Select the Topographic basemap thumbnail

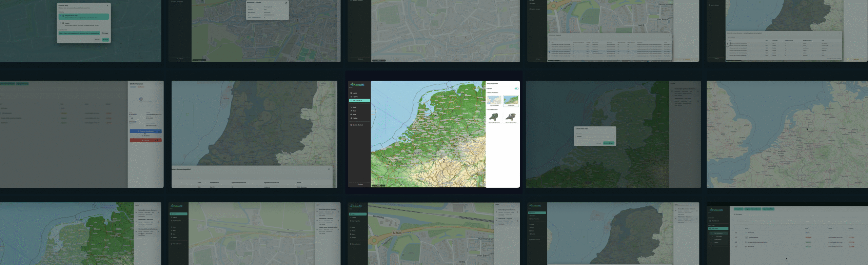click(511, 101)
